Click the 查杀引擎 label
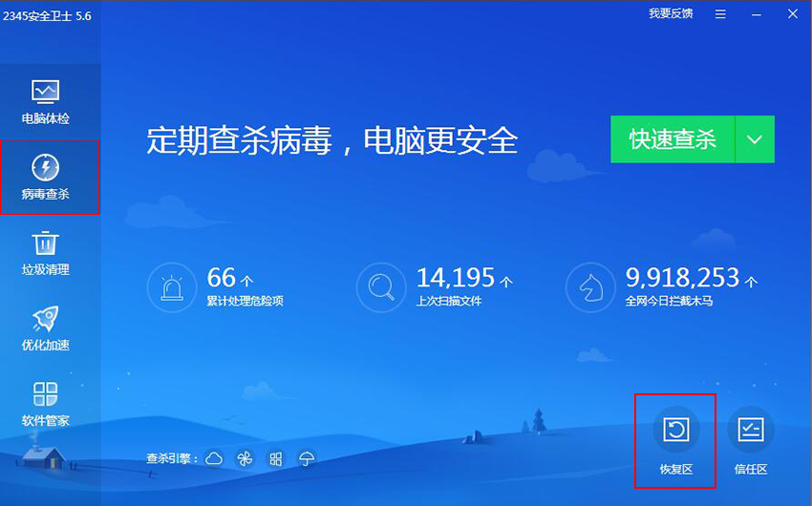812x506 pixels. click(172, 458)
